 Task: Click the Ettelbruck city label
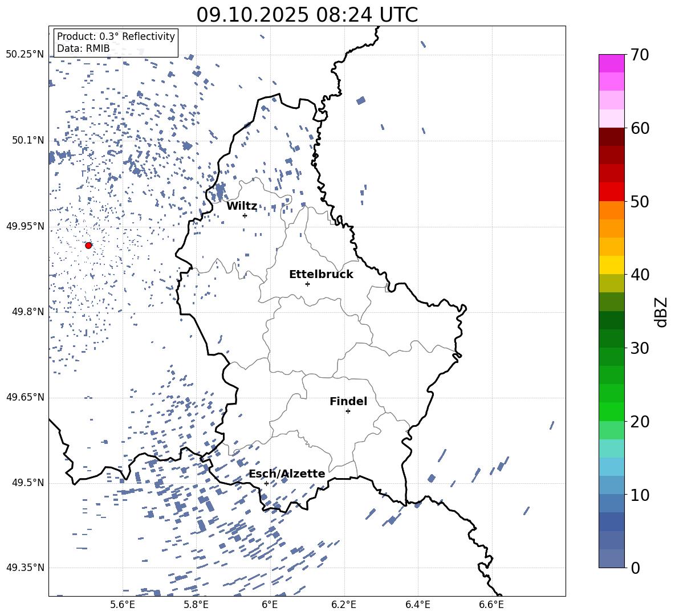[x=321, y=275]
